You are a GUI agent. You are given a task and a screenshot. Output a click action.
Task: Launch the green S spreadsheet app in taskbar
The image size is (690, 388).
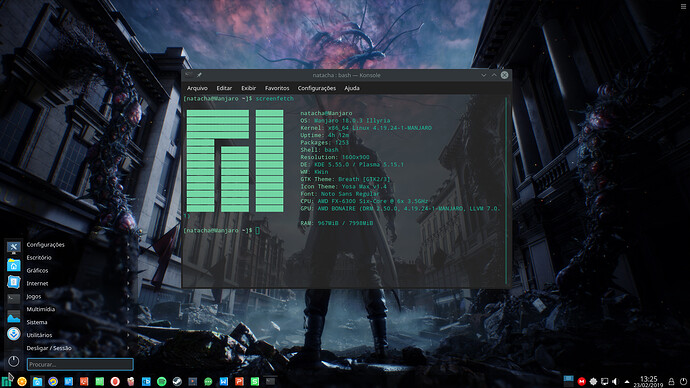[255, 381]
